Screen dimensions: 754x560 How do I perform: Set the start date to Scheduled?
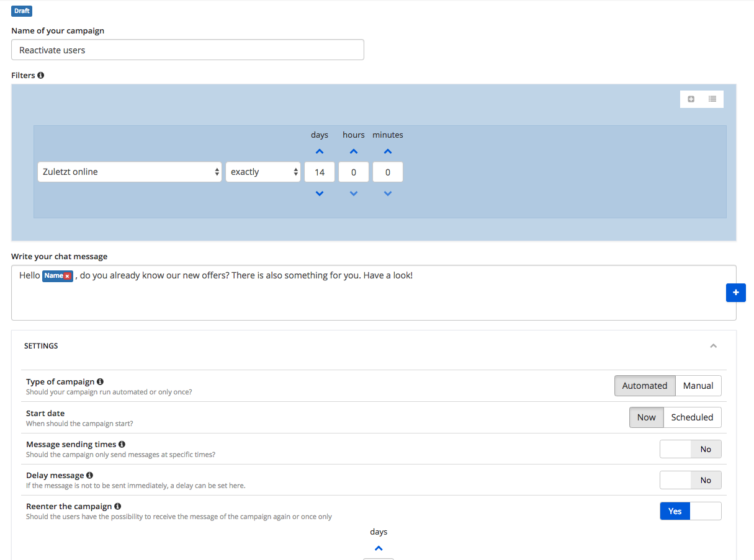[693, 417]
